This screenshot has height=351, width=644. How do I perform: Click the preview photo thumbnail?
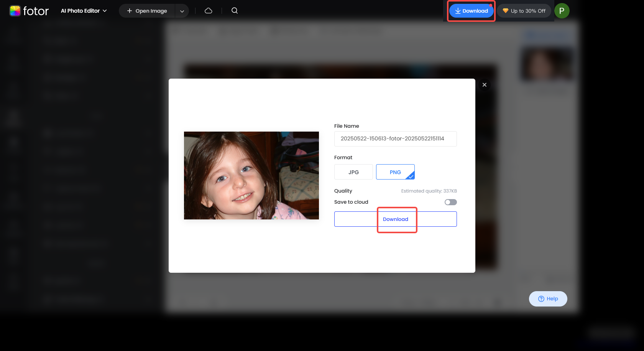251,176
